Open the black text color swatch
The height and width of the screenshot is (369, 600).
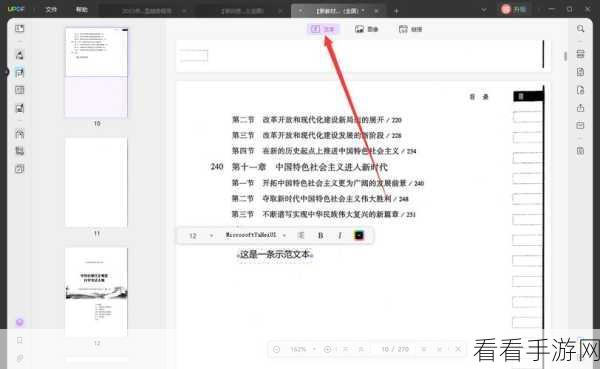click(359, 235)
